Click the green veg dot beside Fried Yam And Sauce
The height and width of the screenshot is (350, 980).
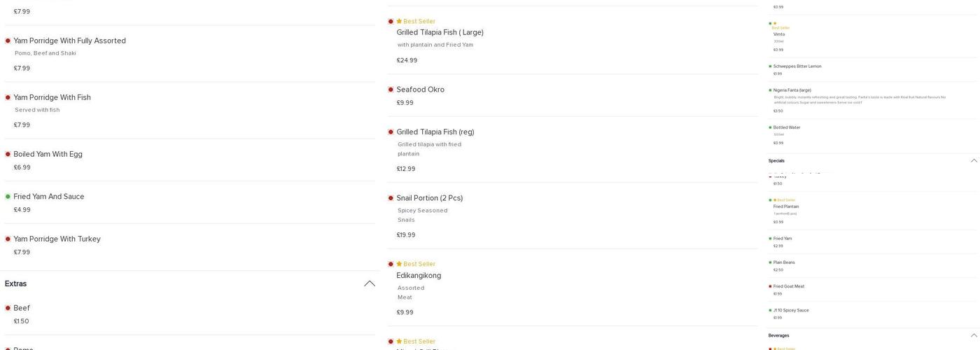tap(8, 197)
